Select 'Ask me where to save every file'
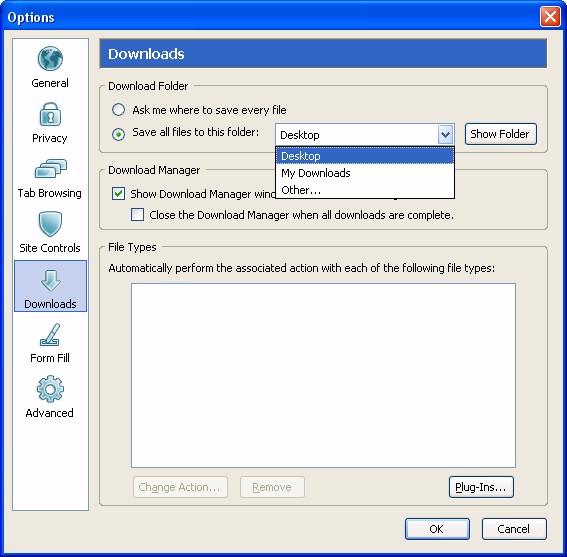This screenshot has height=557, width=567. click(119, 110)
